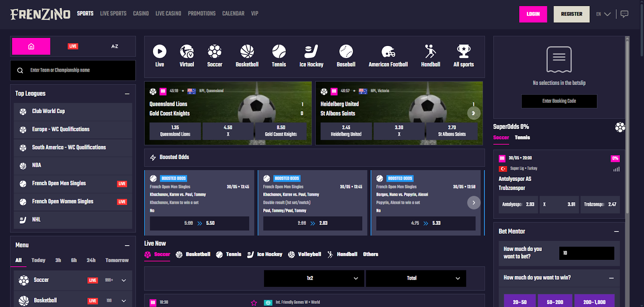
Task: Click the LIVE badge tab in sidebar
Action: pos(73,46)
